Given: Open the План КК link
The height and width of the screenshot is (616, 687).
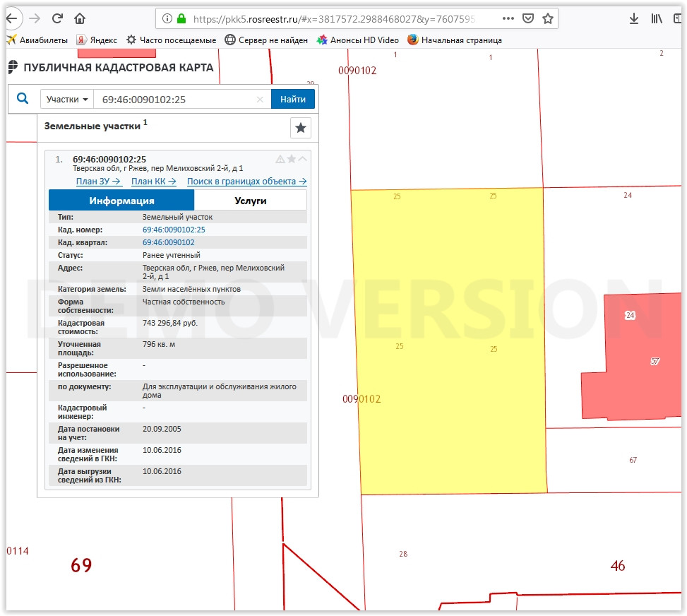Looking at the screenshot, I should pos(153,182).
